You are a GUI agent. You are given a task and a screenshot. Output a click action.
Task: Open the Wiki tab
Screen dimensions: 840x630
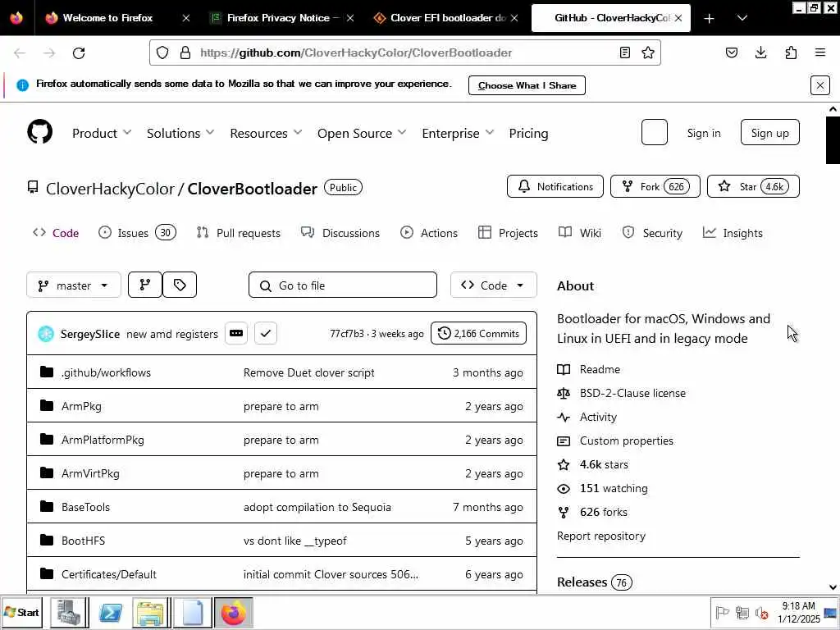pyautogui.click(x=580, y=233)
